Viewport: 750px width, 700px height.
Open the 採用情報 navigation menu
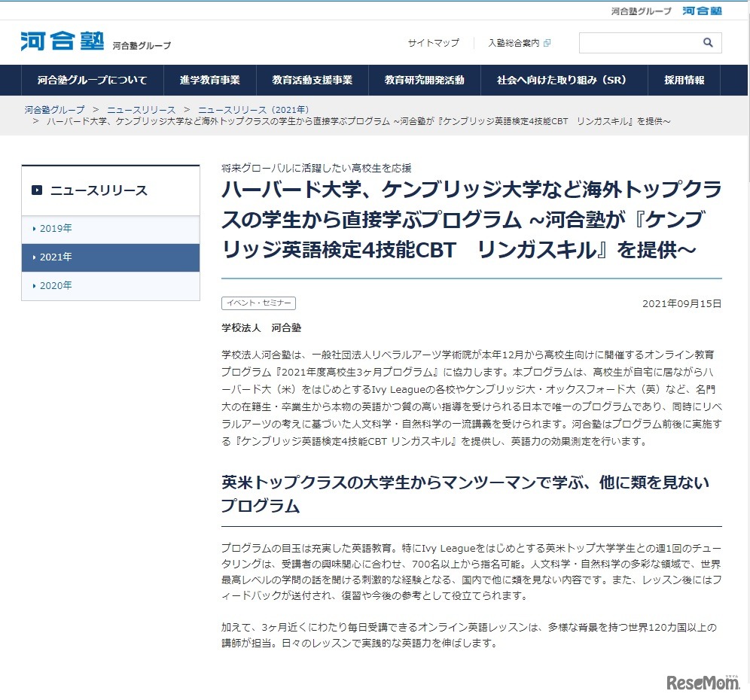coord(683,80)
